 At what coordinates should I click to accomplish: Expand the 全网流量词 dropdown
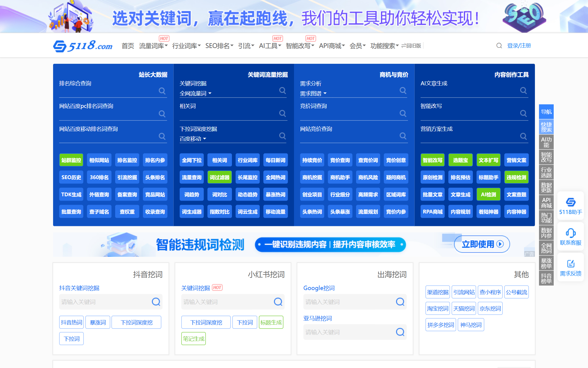tap(195, 93)
